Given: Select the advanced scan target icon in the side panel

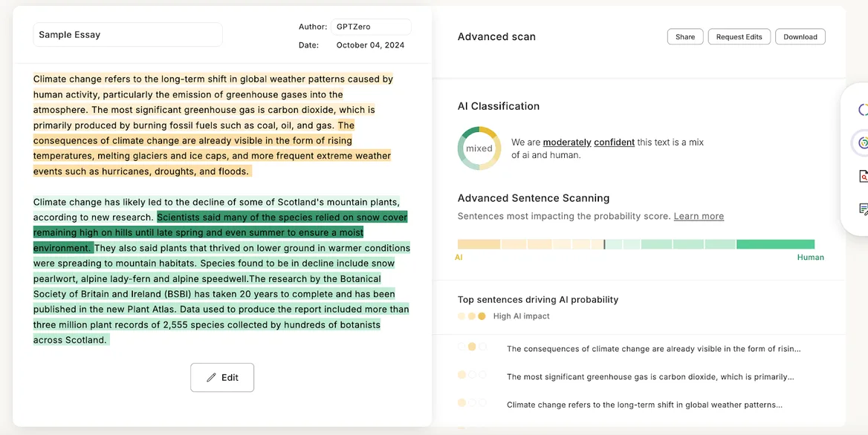Looking at the screenshot, I should click(863, 143).
